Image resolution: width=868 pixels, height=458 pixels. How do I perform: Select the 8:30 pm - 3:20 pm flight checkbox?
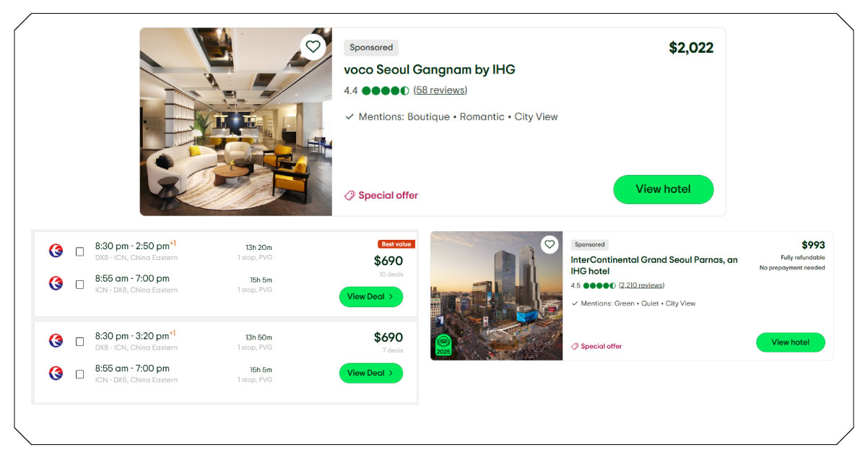coord(79,341)
